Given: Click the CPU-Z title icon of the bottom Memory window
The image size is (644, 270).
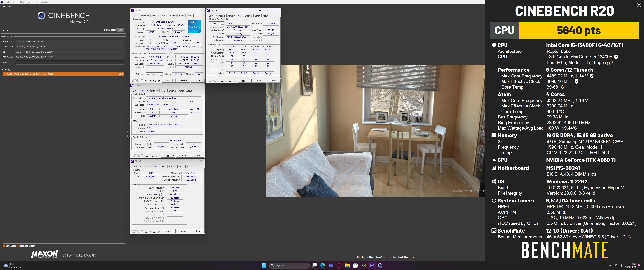Looking at the screenshot, I should [132, 161].
